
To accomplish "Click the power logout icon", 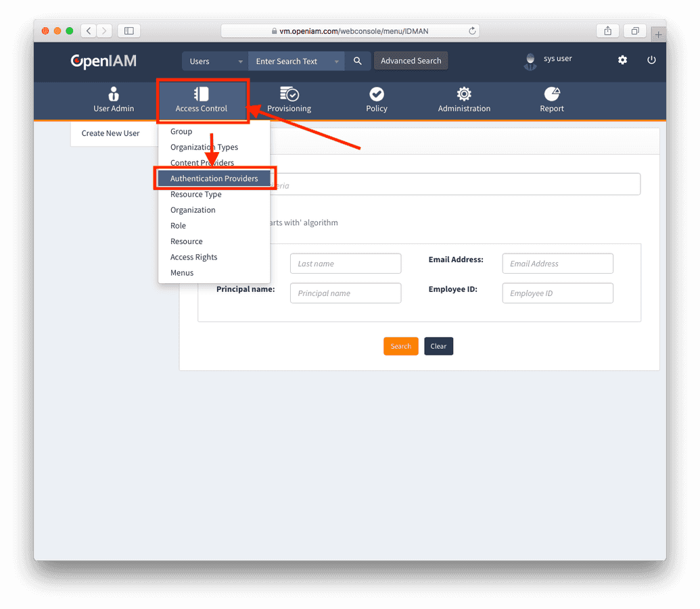I will pyautogui.click(x=651, y=60).
